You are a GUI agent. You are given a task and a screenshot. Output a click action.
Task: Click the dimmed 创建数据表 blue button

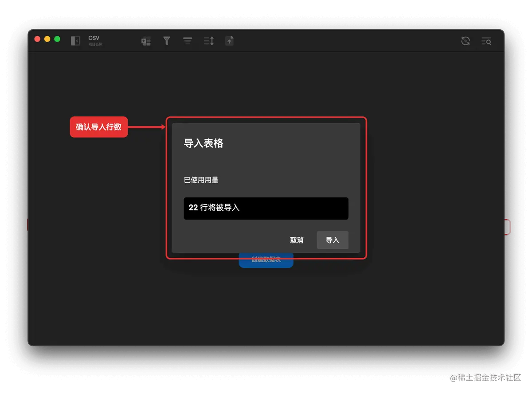(266, 260)
